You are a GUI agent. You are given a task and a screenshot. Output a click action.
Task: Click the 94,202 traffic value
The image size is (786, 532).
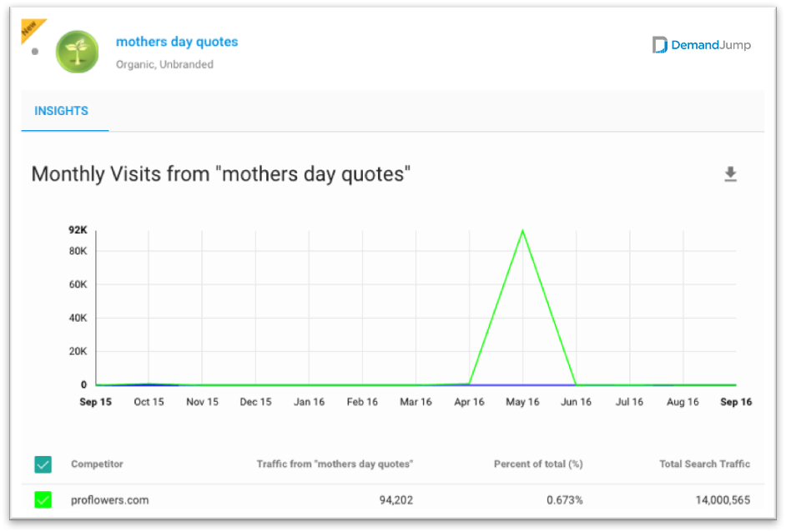tap(396, 500)
